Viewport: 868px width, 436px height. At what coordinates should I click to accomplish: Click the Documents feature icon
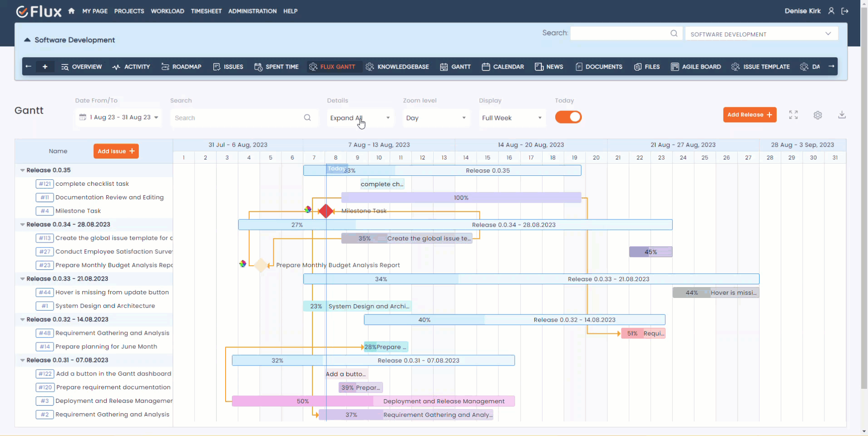(579, 67)
